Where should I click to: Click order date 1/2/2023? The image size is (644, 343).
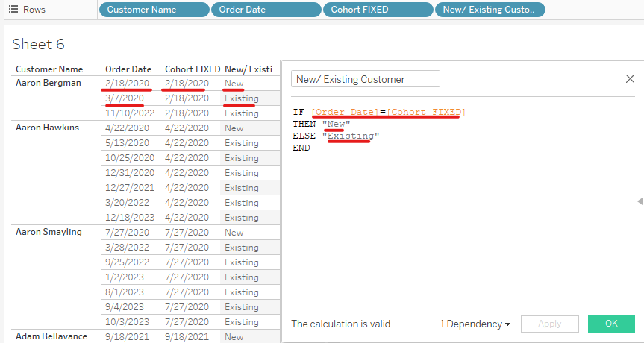click(125, 277)
